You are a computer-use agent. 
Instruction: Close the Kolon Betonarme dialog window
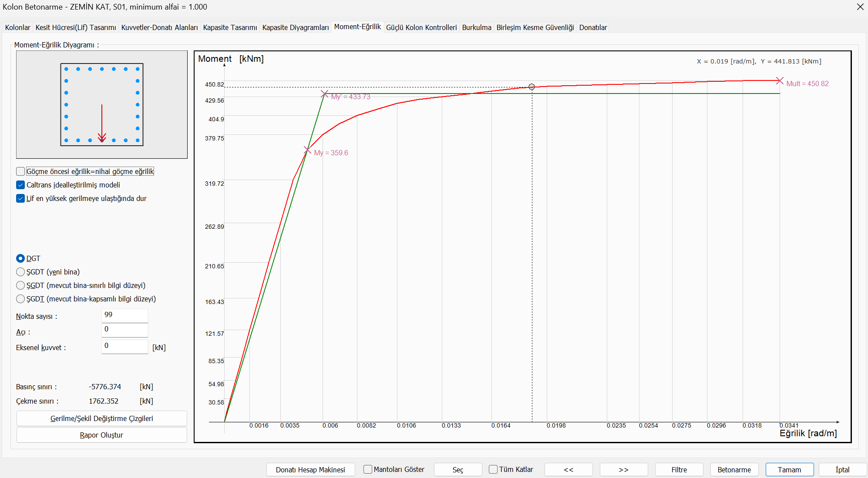pos(860,7)
